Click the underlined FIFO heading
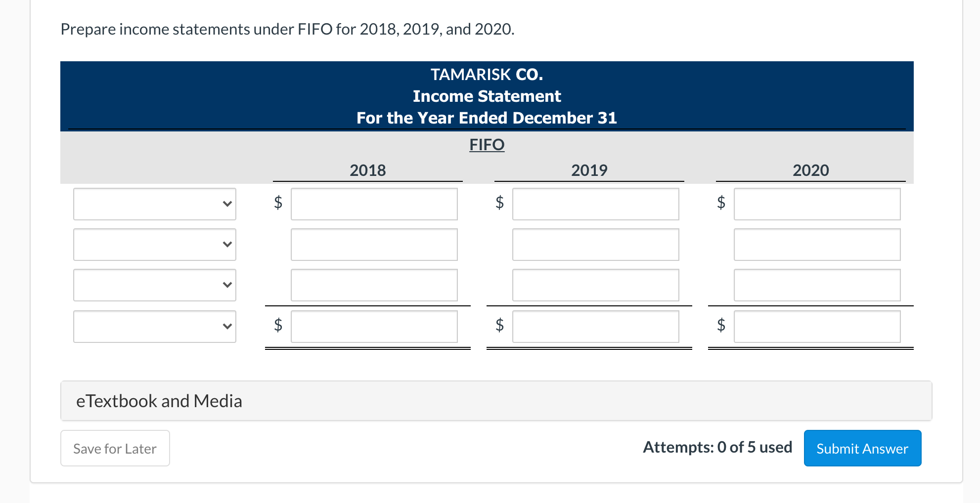The width and height of the screenshot is (980, 503). click(487, 145)
